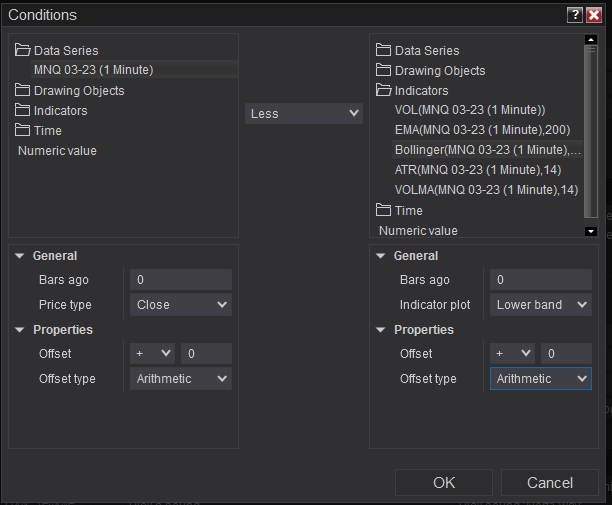Click the help question mark icon

pos(574,15)
